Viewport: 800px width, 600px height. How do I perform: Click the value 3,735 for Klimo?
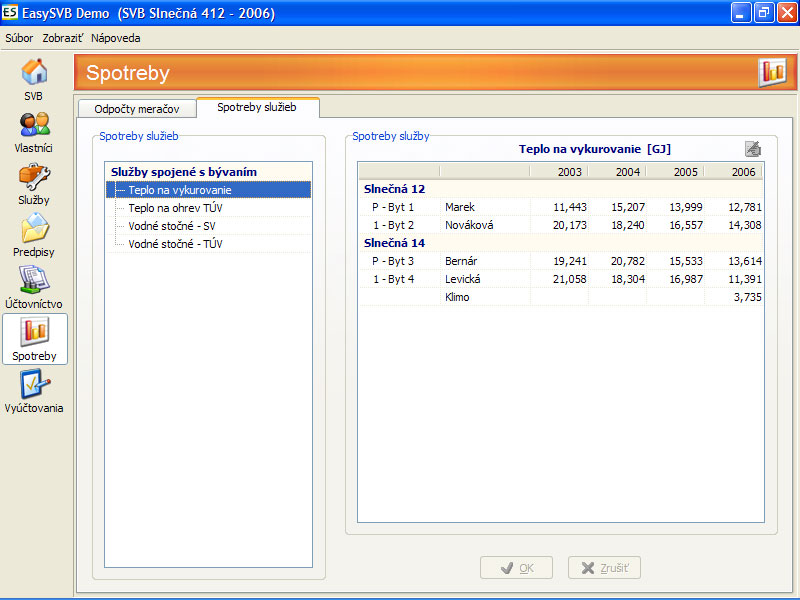click(x=747, y=297)
